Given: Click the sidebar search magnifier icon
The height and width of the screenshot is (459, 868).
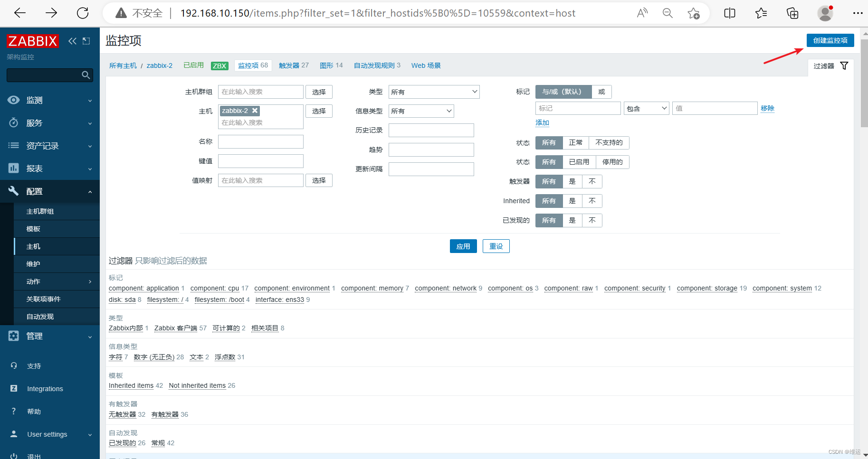Looking at the screenshot, I should click(86, 75).
